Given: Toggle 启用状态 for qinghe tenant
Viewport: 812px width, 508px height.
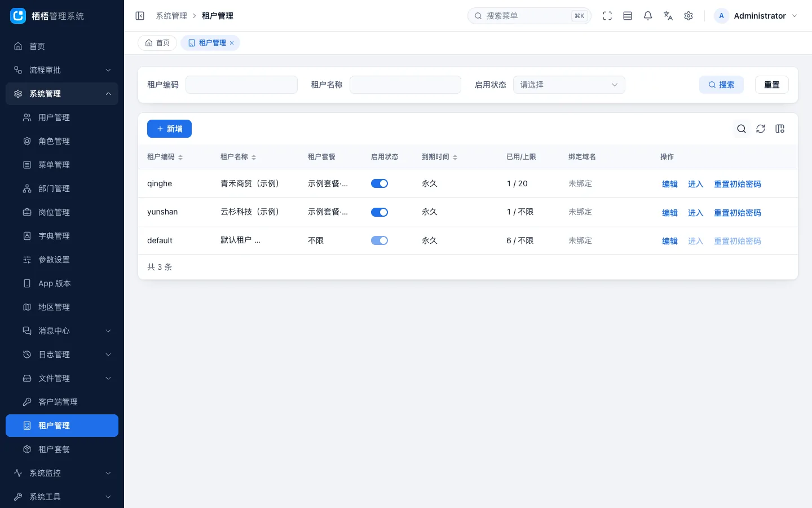Looking at the screenshot, I should tap(379, 183).
